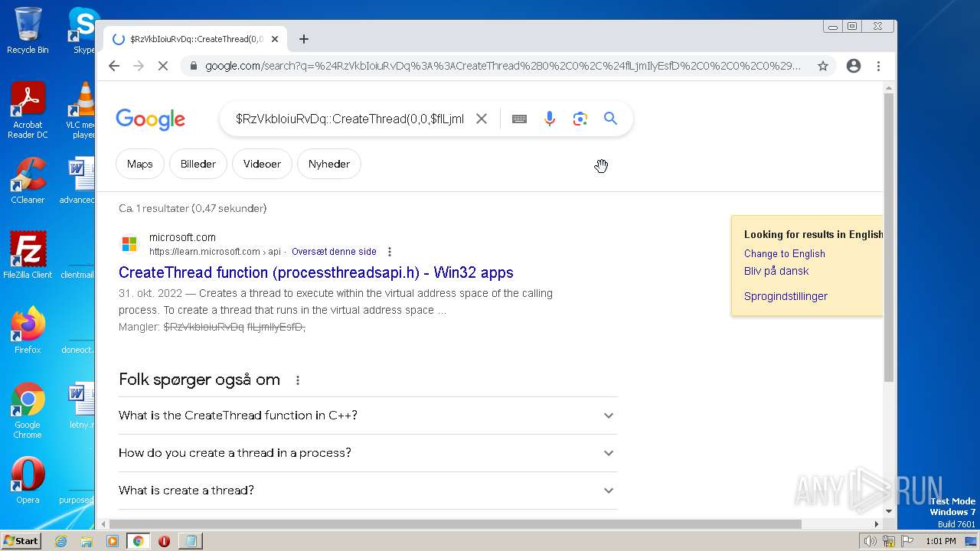Search by image with Google Lens icon
This screenshot has width=980, height=551.
tap(580, 119)
